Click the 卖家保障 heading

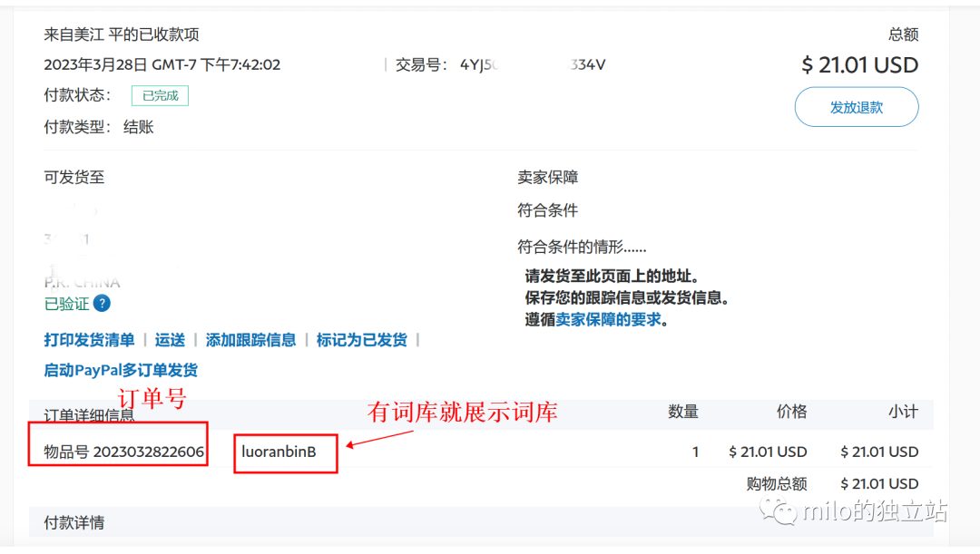(x=547, y=178)
